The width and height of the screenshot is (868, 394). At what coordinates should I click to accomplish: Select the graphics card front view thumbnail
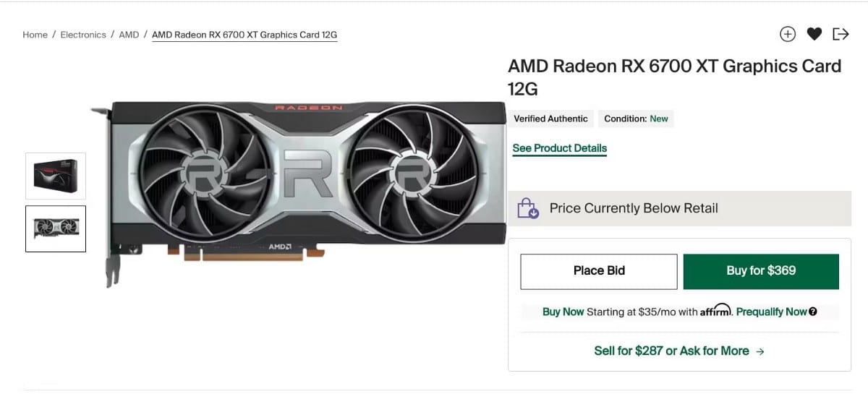[x=56, y=228]
